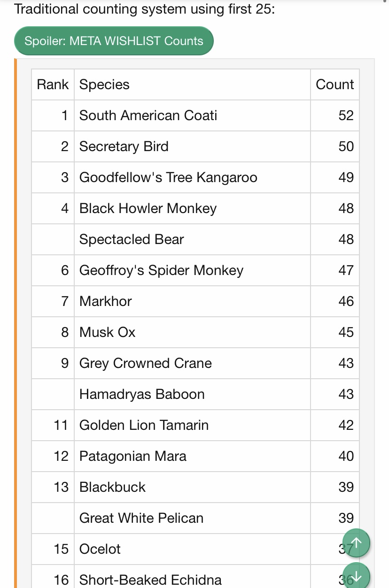This screenshot has height=588, width=389.
Task: Tap the count 52 cell
Action: 335,115
